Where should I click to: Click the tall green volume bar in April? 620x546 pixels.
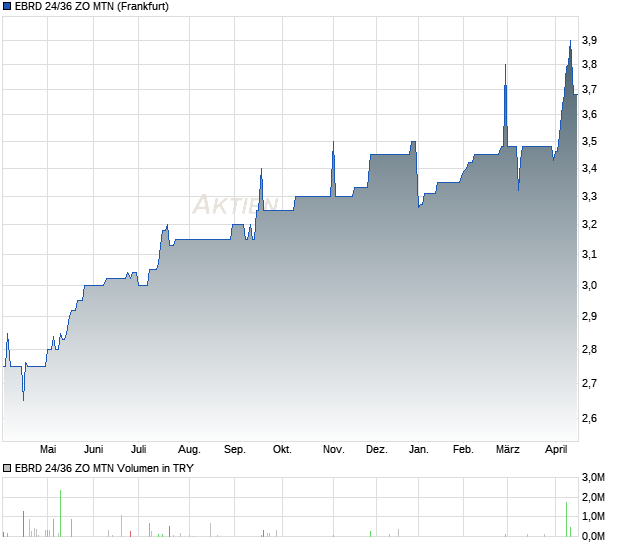point(566,519)
